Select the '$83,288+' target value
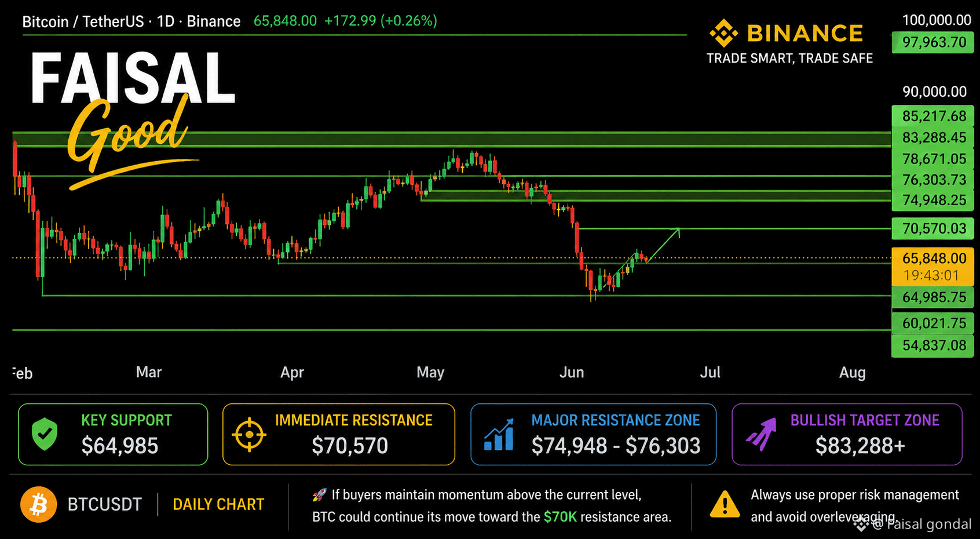980x539 pixels. [860, 446]
